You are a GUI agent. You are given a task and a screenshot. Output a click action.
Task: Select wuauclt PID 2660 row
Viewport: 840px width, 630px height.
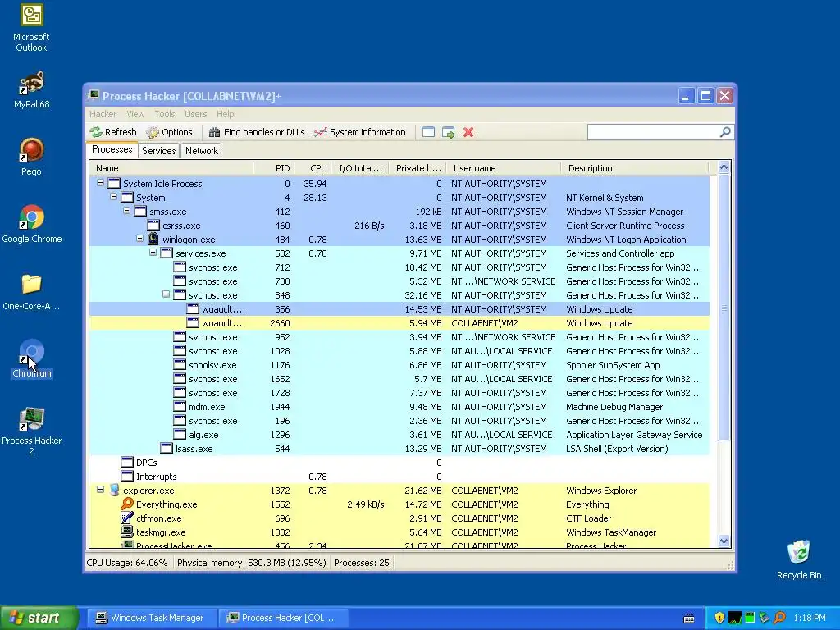tap(399, 323)
